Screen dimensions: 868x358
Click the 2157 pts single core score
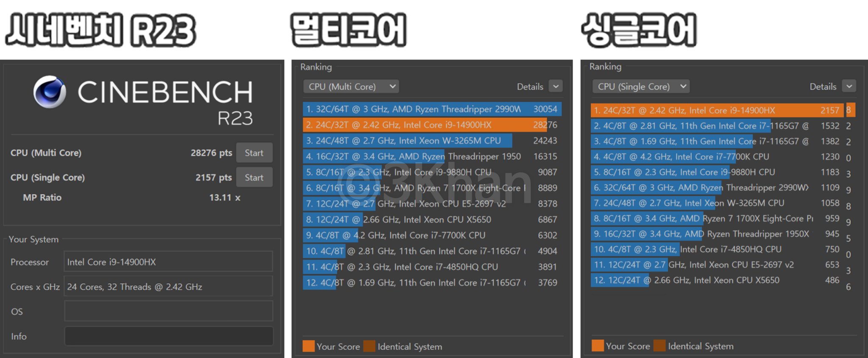tap(214, 177)
